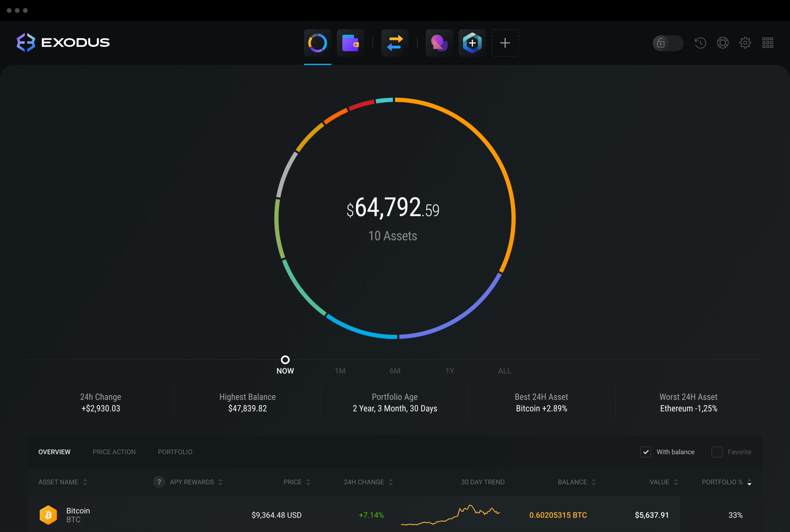Click the shield with plus icon
790x532 pixels.
[x=472, y=41]
